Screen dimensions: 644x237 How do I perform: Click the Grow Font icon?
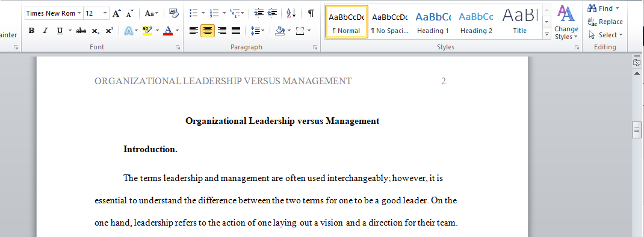117,14
